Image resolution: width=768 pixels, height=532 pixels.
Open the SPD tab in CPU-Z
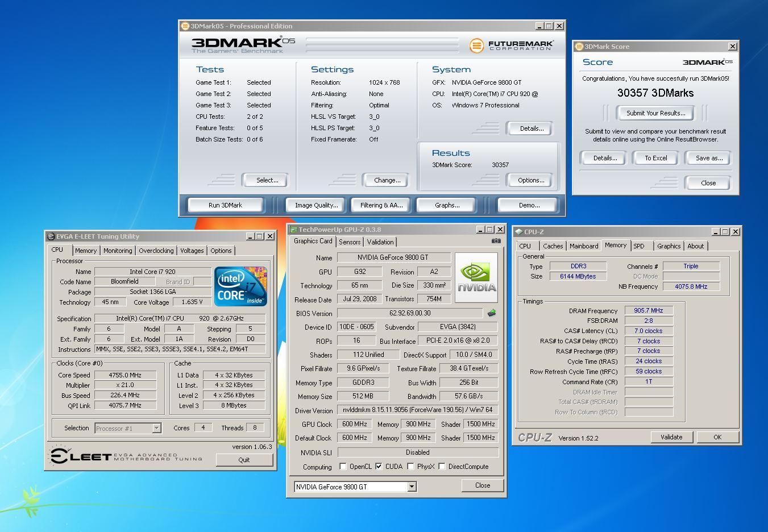click(639, 246)
